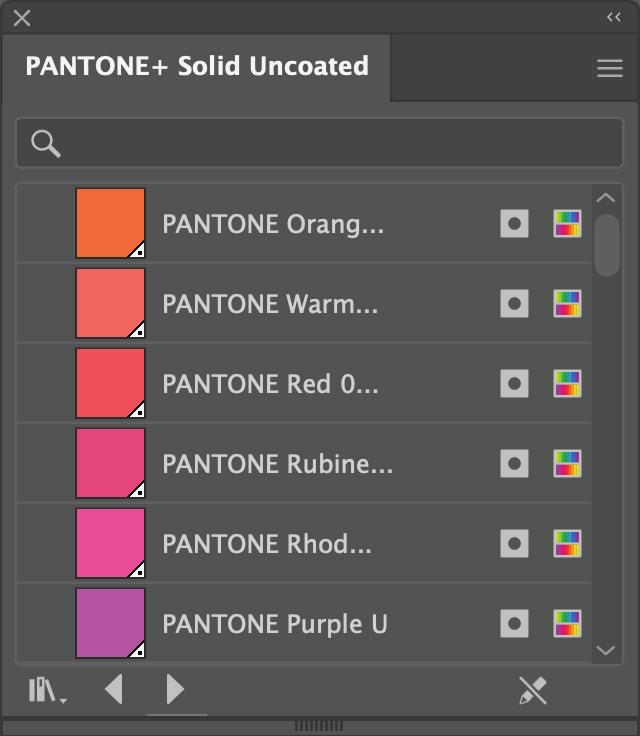Screen dimensions: 640x736
Task: Collapse the panel with double chevrons
Action: coord(613,17)
